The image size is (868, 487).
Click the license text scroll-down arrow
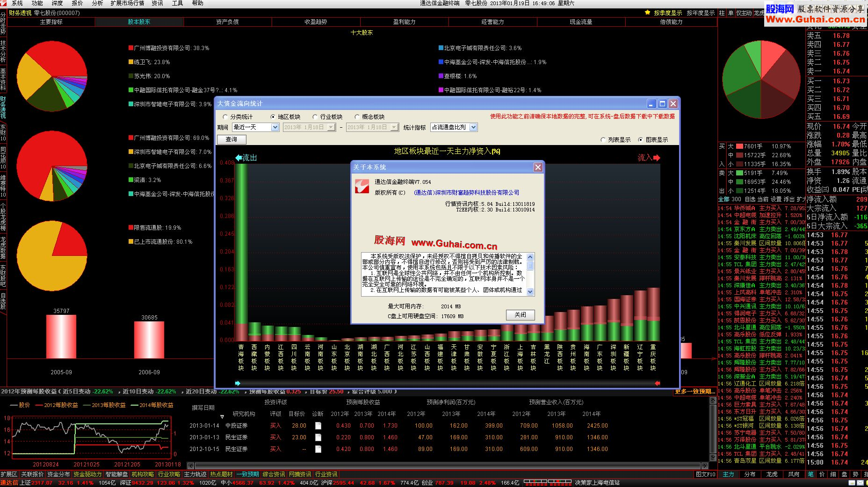(530, 291)
